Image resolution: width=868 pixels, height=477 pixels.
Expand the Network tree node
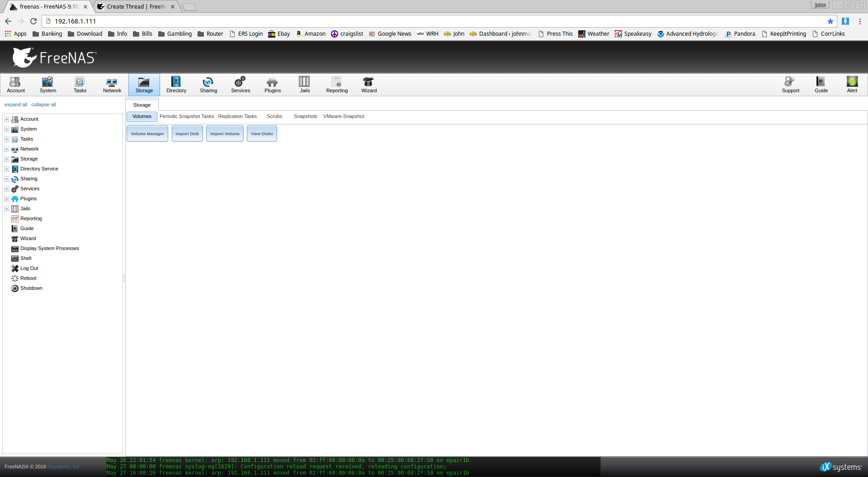(x=6, y=149)
